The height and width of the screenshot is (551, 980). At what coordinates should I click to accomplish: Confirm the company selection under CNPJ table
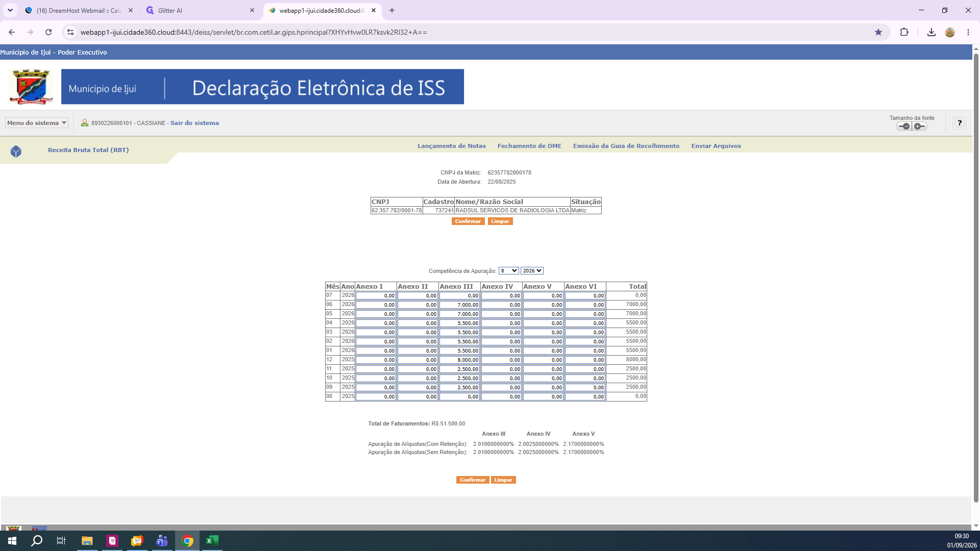[468, 221]
